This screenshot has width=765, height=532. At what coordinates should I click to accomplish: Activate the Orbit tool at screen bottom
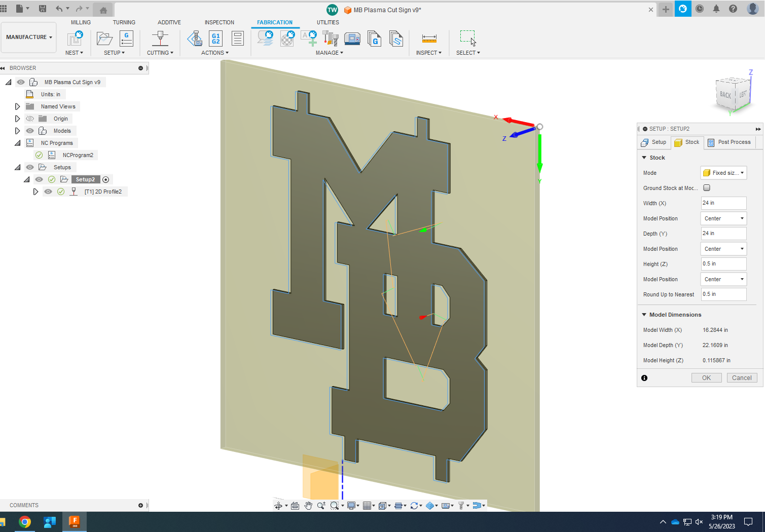tap(279, 505)
